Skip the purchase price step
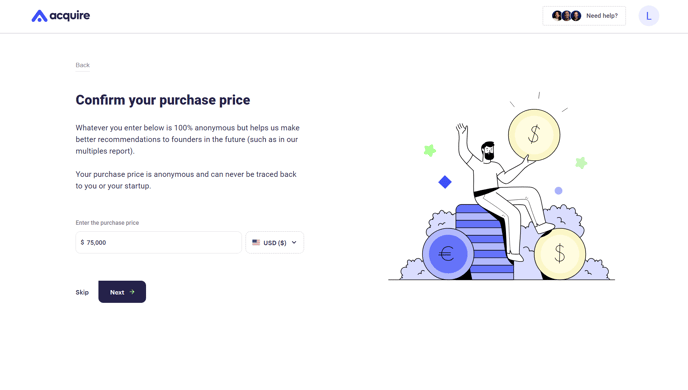Screen dimensions: 688x390 [82, 292]
